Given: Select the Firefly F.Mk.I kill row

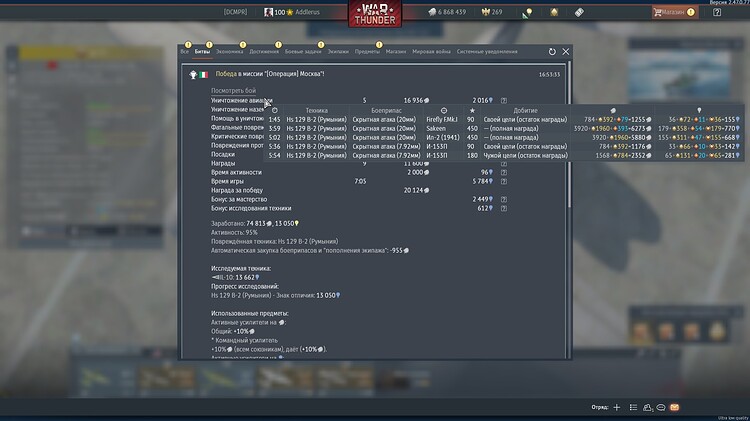Looking at the screenshot, I should (x=504, y=120).
